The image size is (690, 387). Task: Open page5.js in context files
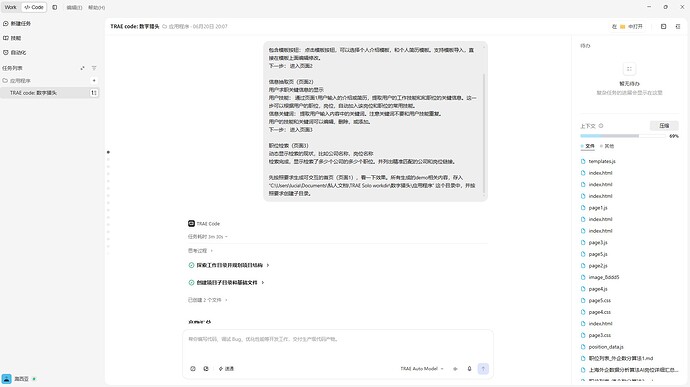tap(598, 254)
